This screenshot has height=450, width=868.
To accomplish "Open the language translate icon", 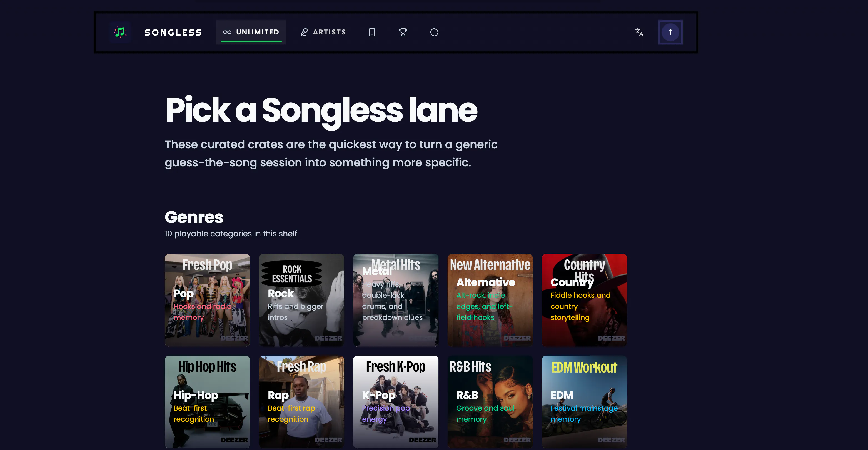I will 639,32.
